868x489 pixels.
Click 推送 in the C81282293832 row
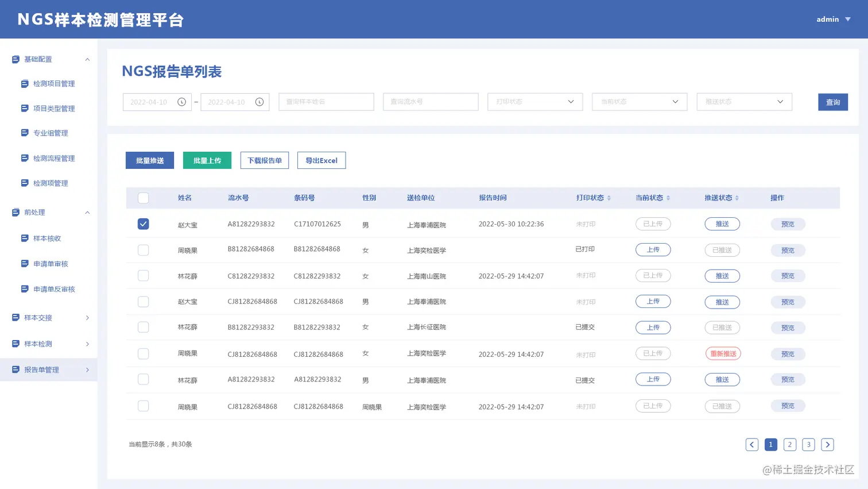(x=722, y=276)
